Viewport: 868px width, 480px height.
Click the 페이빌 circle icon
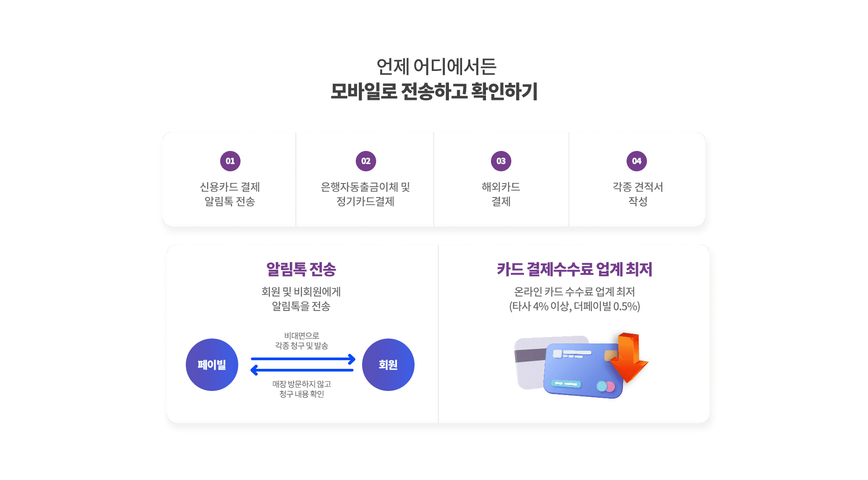212,365
